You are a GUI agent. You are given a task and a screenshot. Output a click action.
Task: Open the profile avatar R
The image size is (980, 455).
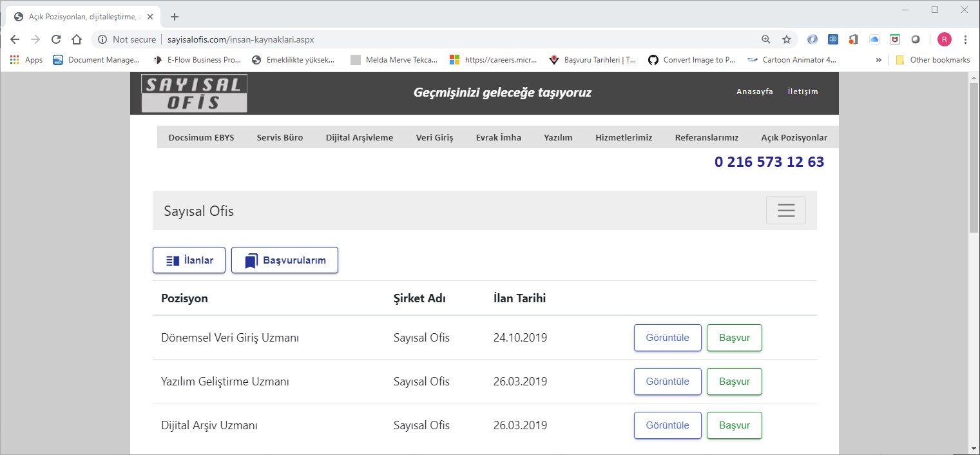pos(945,39)
